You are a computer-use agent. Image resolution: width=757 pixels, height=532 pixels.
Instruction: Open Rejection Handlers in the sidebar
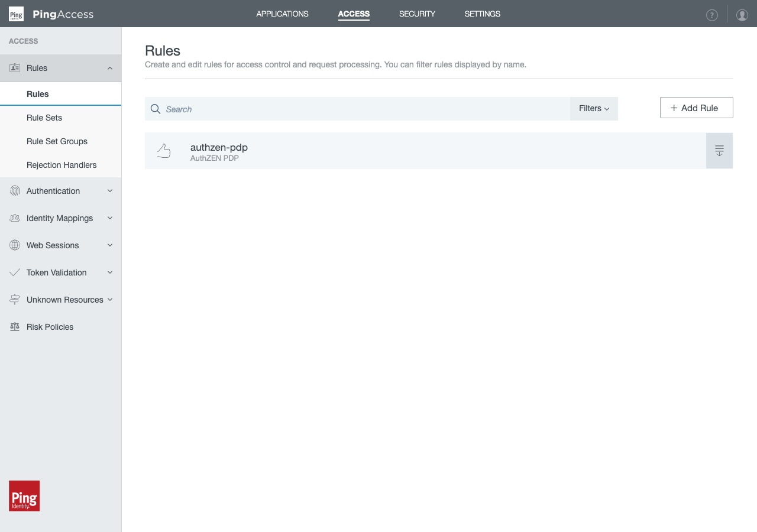coord(60,165)
